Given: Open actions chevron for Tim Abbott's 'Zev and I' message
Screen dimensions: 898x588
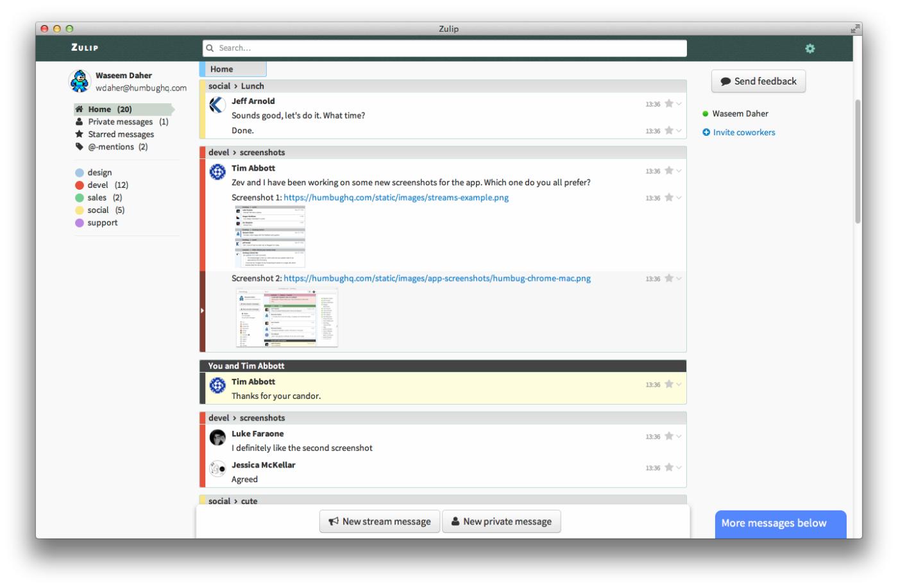Looking at the screenshot, I should coord(679,171).
